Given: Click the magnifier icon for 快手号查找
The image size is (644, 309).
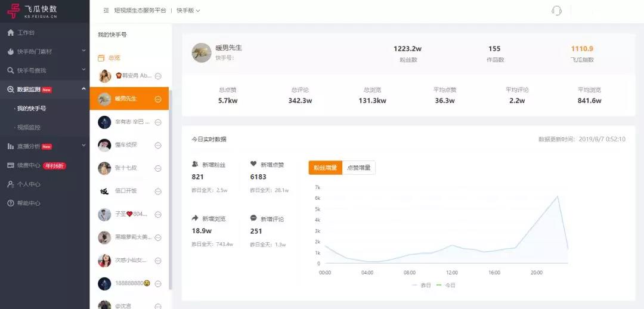Looking at the screenshot, I should pos(11,70).
